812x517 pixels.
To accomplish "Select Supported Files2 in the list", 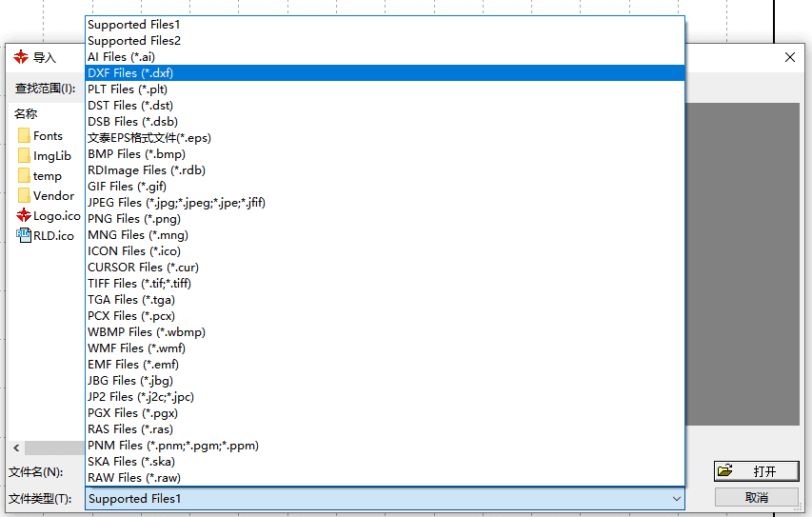I will 133,41.
